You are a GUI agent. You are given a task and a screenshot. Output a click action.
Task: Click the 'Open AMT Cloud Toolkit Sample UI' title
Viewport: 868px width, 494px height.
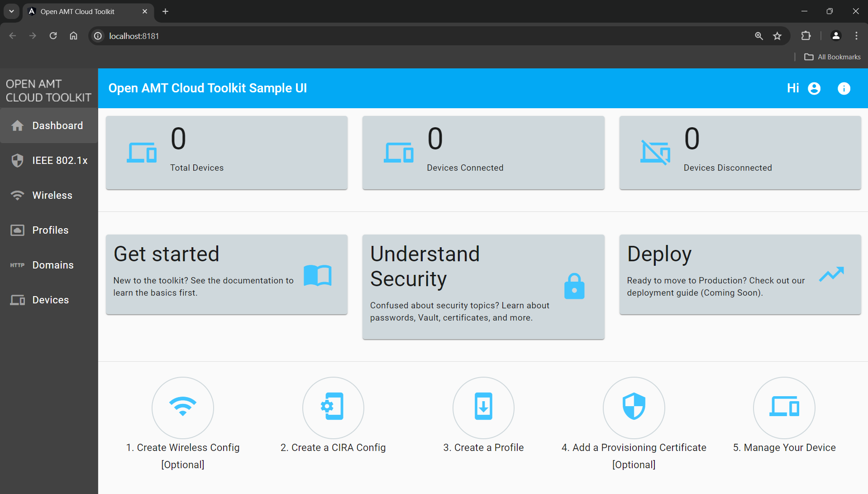tap(208, 88)
